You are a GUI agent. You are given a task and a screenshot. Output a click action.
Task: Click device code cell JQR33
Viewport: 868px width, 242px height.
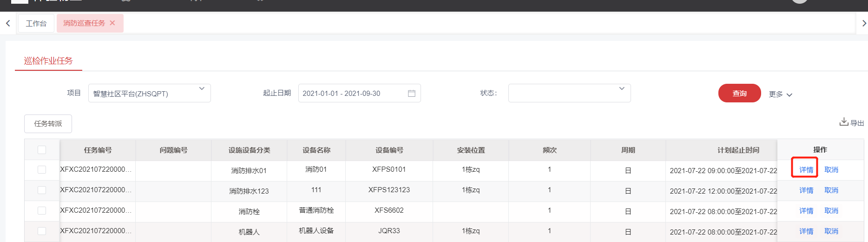pyautogui.click(x=389, y=231)
